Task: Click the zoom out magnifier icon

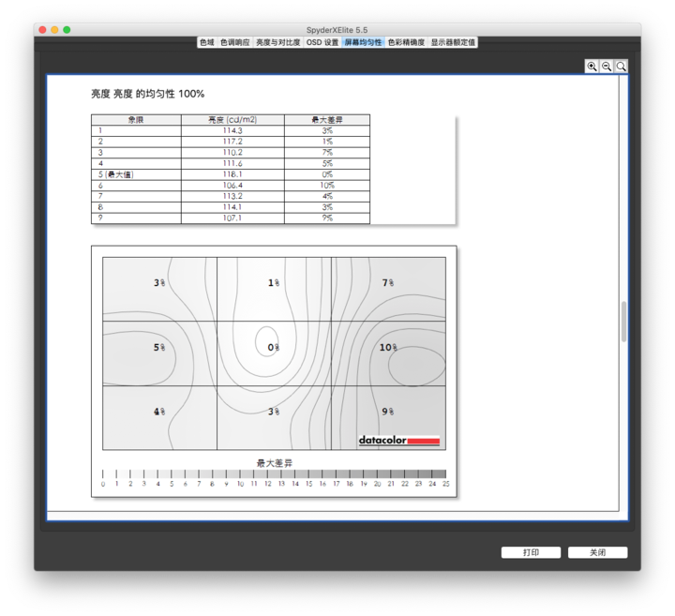Action: (x=607, y=67)
